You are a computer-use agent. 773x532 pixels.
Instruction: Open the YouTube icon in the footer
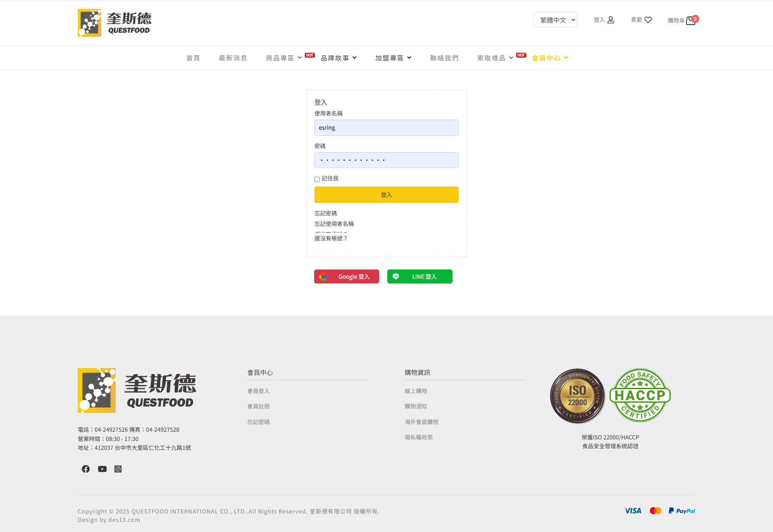[x=102, y=469]
